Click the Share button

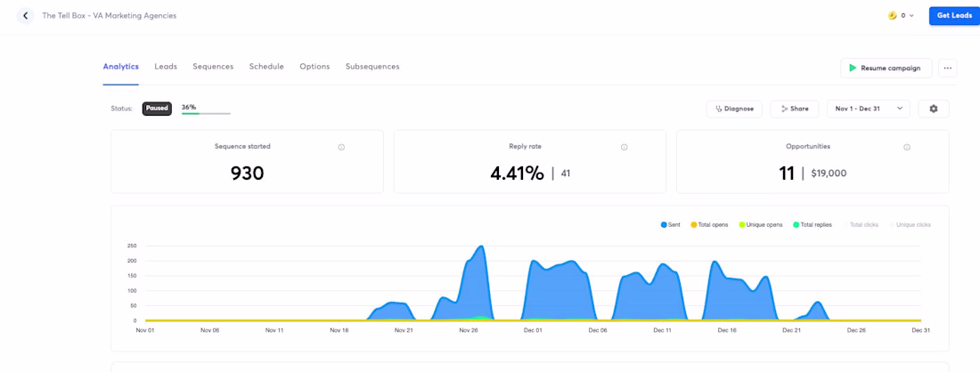[x=795, y=109]
